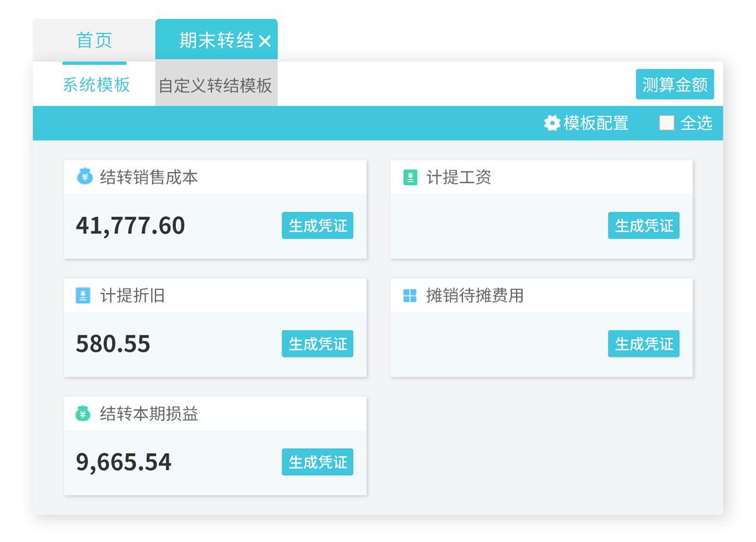The height and width of the screenshot is (542, 756).
Task: Click the grid icon beside 摊销待摊费用
Action: click(x=409, y=296)
